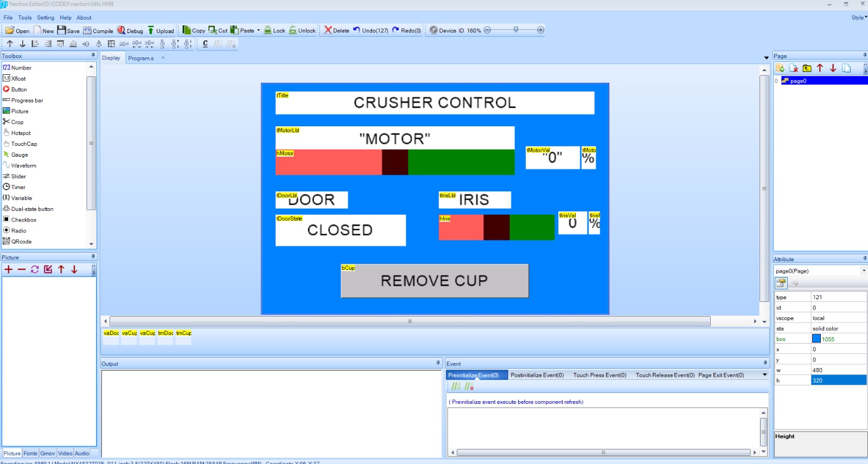Unlock the selected component
868x464 pixels.
[302, 30]
